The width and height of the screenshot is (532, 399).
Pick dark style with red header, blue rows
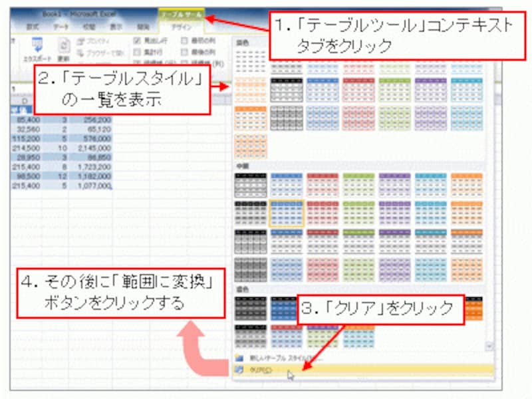(287, 336)
